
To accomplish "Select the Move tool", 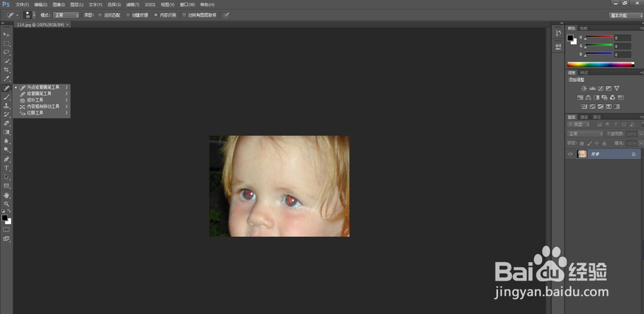I will [x=6, y=35].
